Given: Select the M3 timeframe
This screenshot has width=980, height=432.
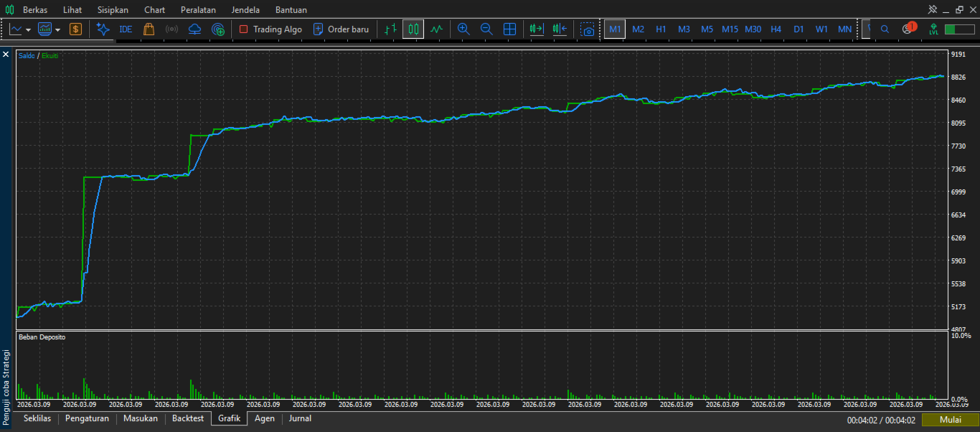Looking at the screenshot, I should click(684, 29).
